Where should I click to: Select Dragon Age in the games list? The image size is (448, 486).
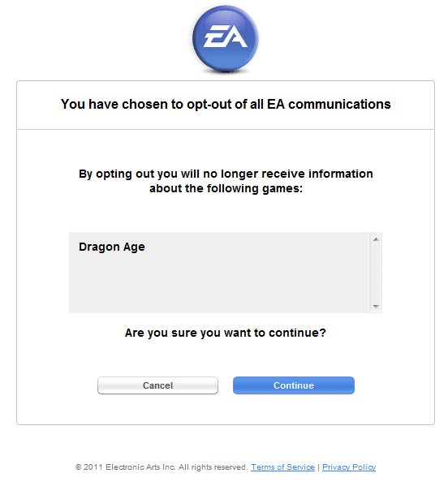(x=112, y=247)
